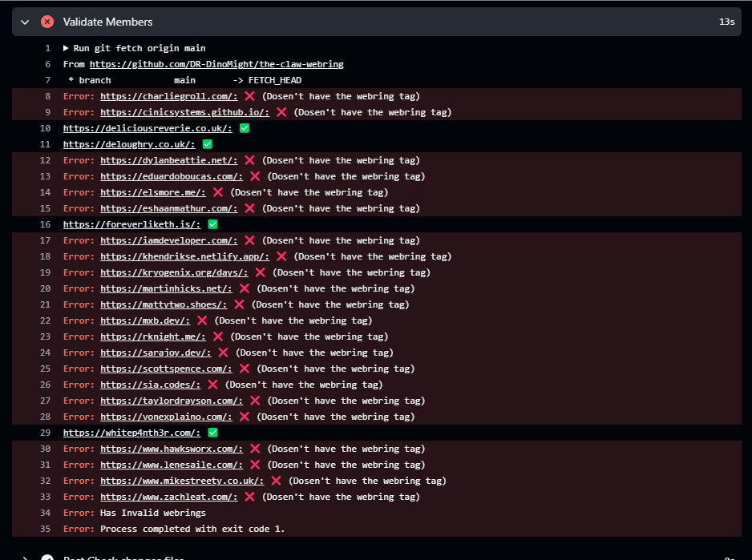Screen dimensions: 752x560
Task: Open the www.hawksworx.com link
Action: pos(172,449)
